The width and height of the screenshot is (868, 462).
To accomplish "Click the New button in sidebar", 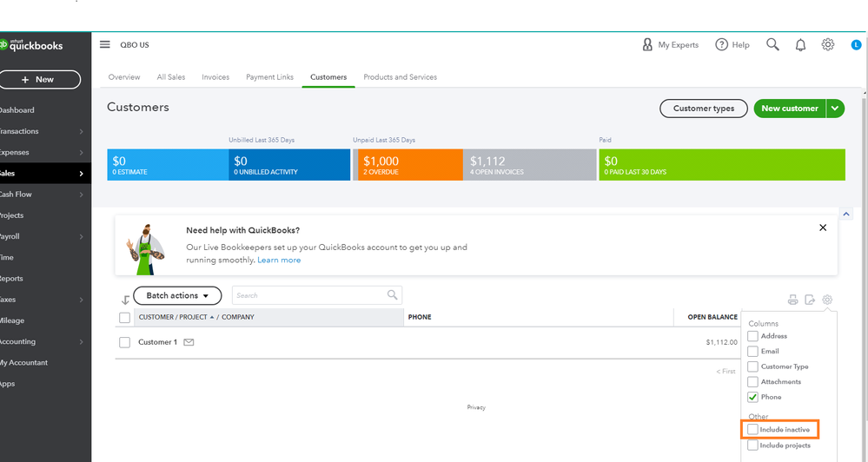I will click(x=39, y=80).
